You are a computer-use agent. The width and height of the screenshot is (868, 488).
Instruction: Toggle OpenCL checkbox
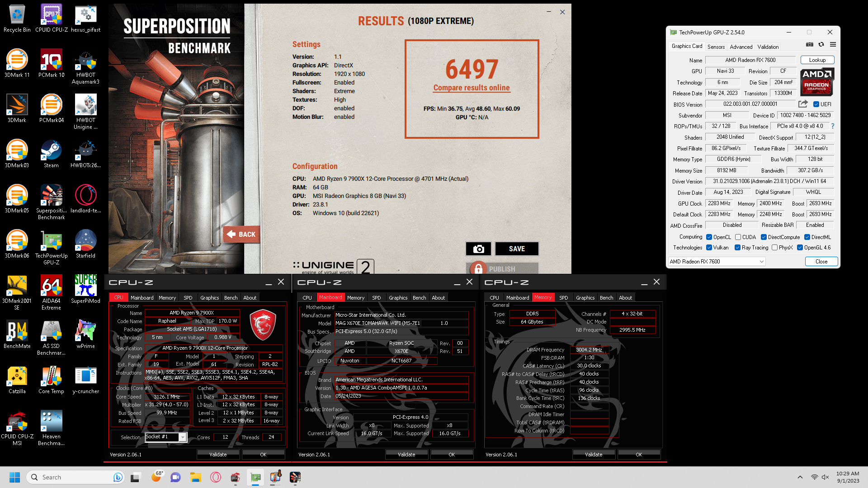[x=709, y=237]
